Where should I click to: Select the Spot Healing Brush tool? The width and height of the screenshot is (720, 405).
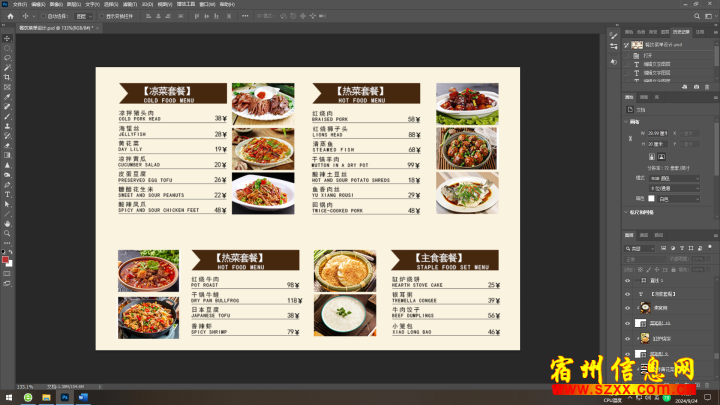pos(7,107)
